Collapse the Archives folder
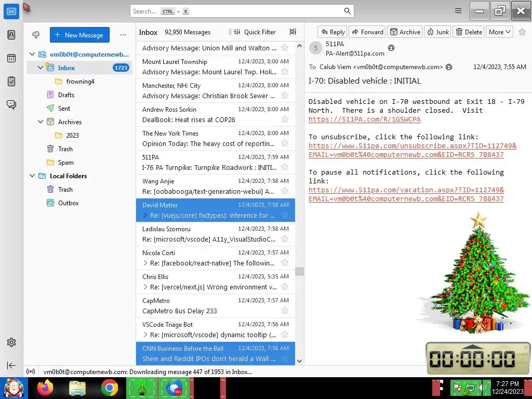This screenshot has height=399, width=532. pos(41,122)
